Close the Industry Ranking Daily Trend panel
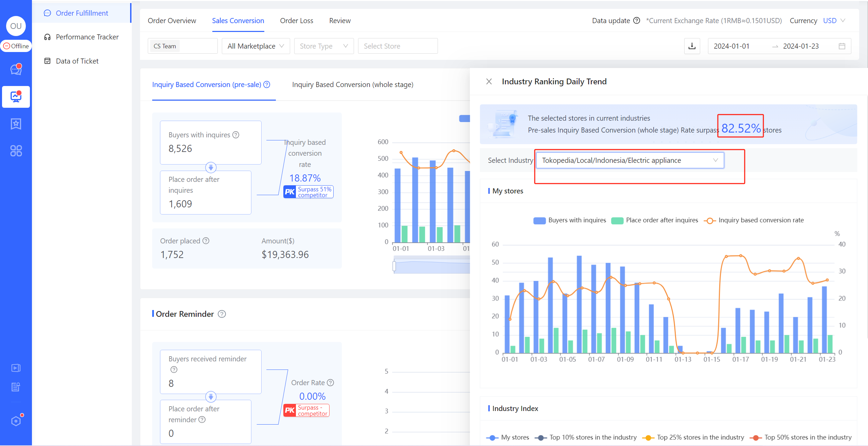 point(489,82)
